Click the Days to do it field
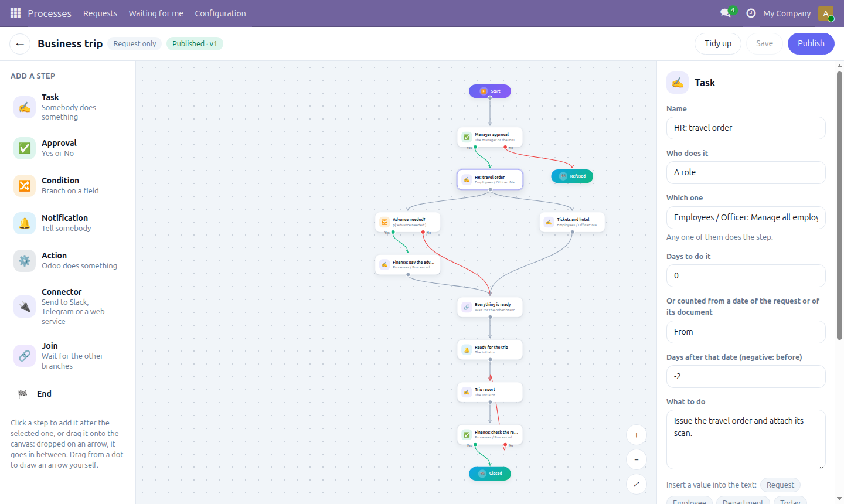The image size is (844, 504). (x=746, y=275)
